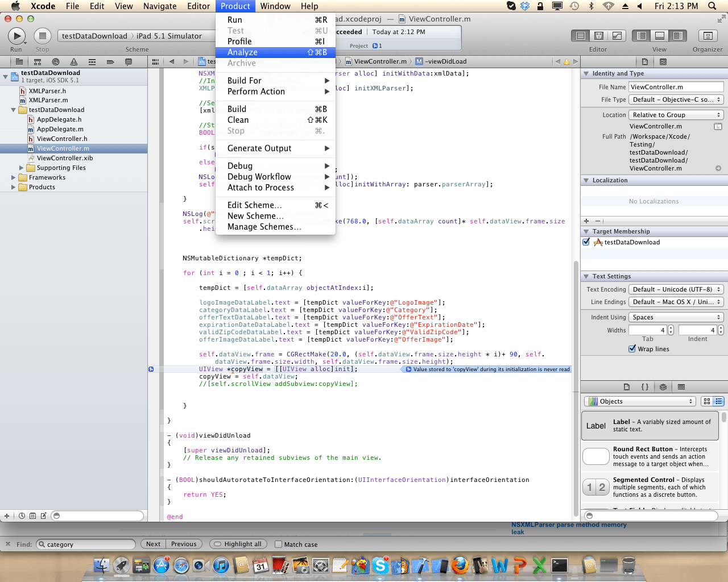Show the File Template library

click(627, 387)
